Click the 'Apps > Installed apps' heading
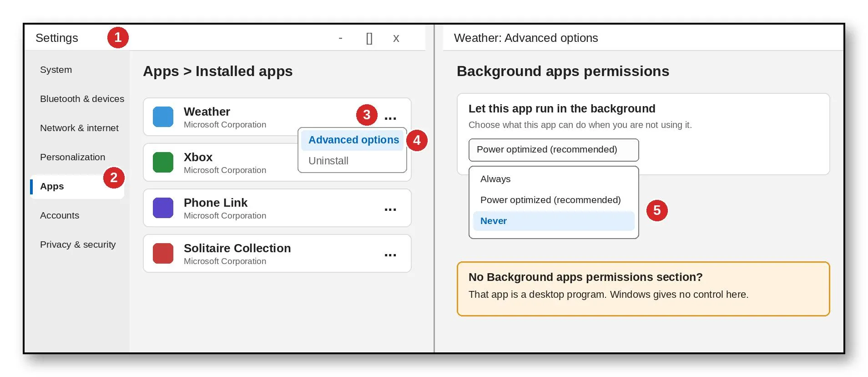This screenshot has height=377, width=868. [x=218, y=71]
